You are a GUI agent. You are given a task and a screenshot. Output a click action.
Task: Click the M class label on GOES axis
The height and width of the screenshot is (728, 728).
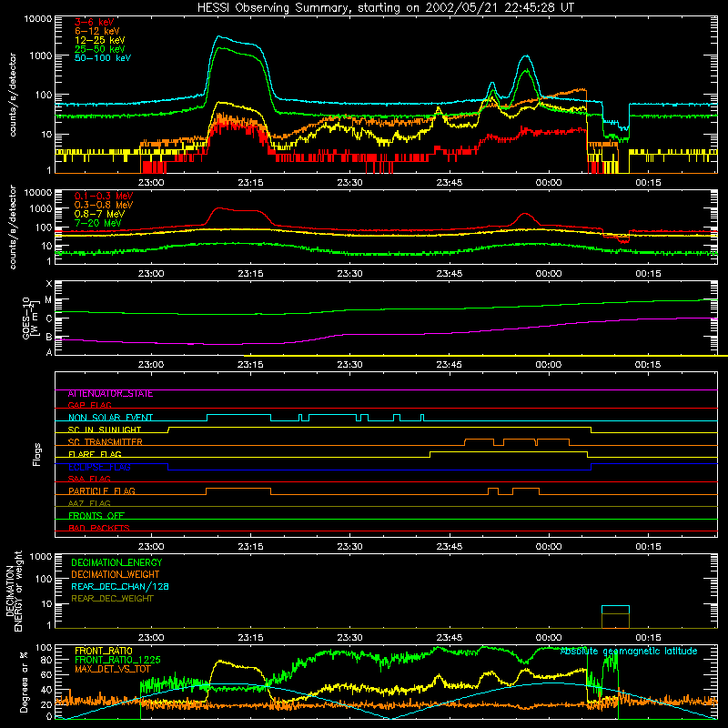[x=48, y=300]
